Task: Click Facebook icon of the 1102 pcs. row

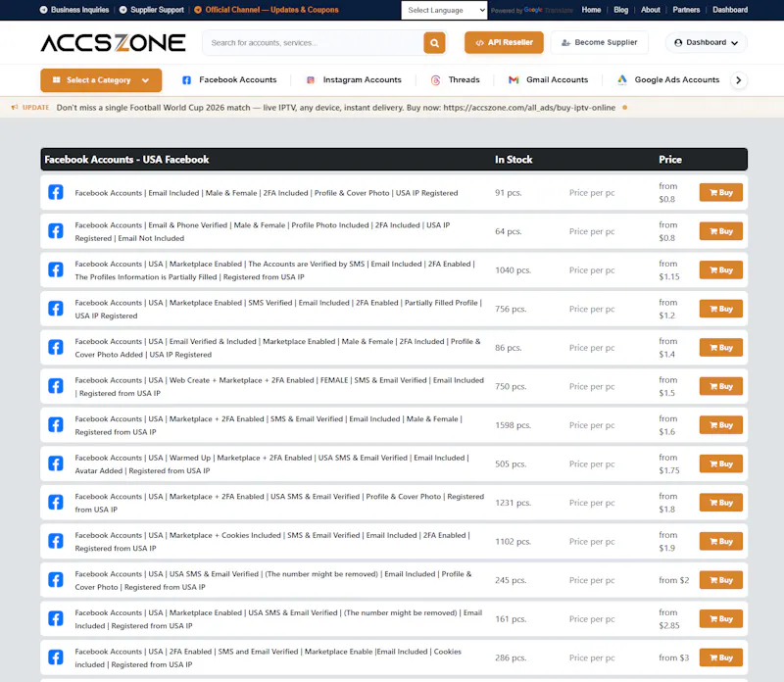Action: point(56,541)
